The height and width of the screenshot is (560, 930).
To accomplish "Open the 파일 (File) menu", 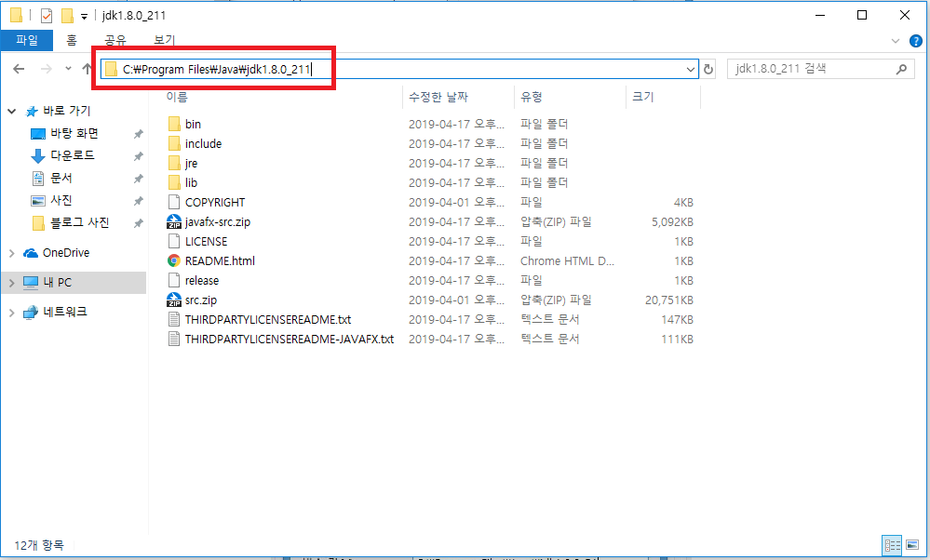I will pos(27,40).
